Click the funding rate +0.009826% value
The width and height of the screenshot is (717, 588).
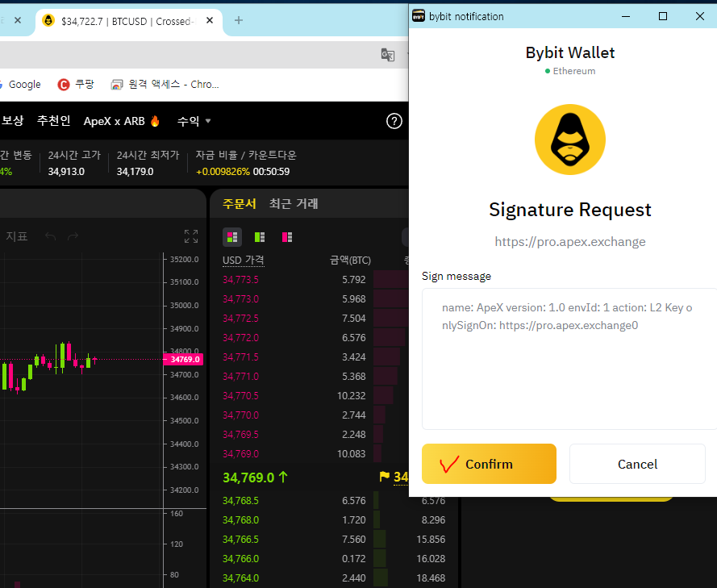click(x=223, y=172)
